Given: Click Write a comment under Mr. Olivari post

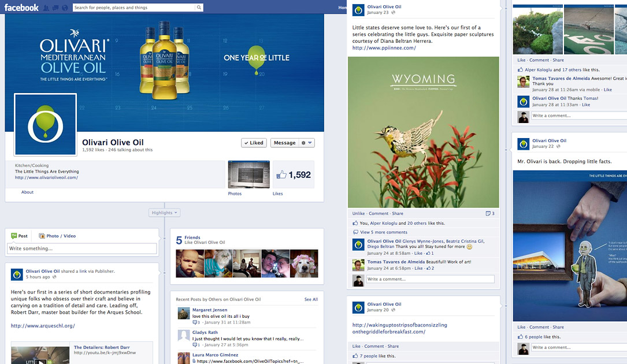Looking at the screenshot, I should click(579, 347).
